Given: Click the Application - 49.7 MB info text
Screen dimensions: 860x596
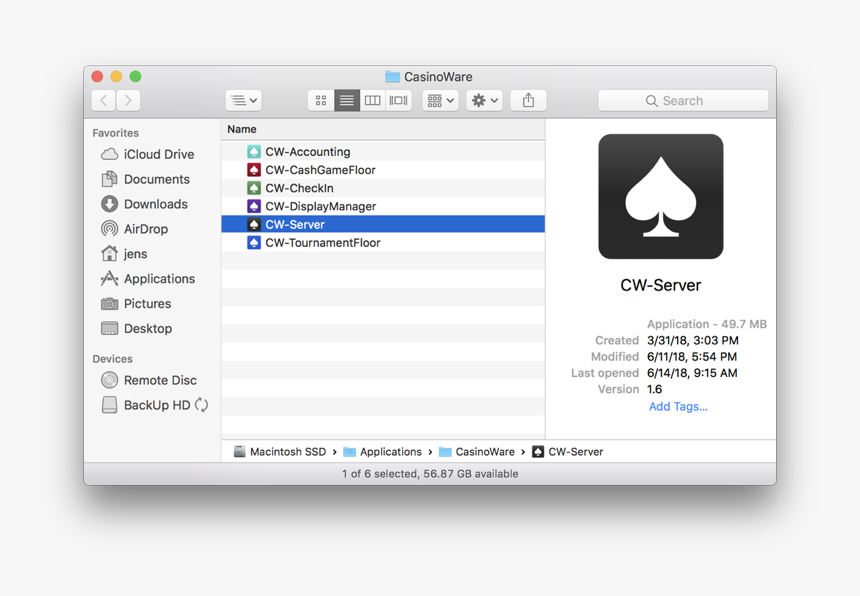Looking at the screenshot, I should tap(707, 324).
